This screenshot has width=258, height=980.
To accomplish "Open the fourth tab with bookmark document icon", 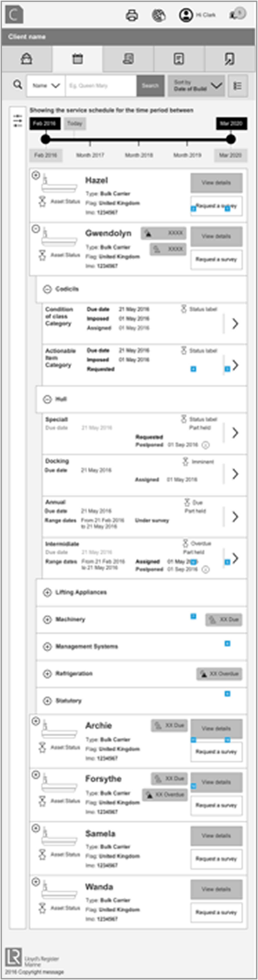I will click(x=179, y=59).
